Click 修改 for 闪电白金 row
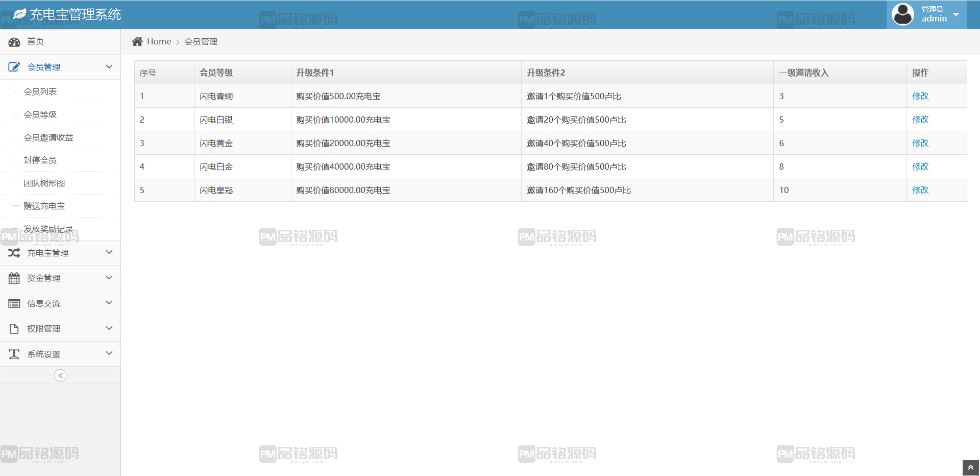The height and width of the screenshot is (476, 980). 920,166
